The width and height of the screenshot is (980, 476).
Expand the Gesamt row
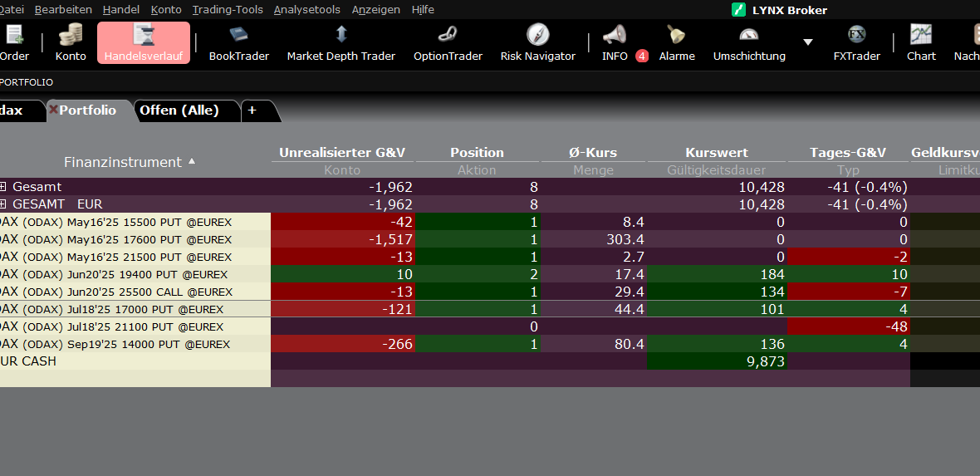click(3, 187)
